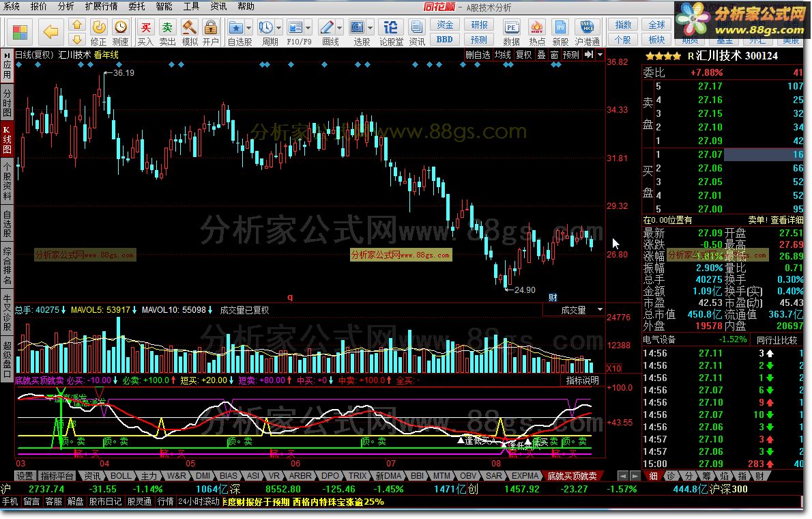Click the 资讯 news document icon
This screenshot has height=519, width=812.
[416, 32]
